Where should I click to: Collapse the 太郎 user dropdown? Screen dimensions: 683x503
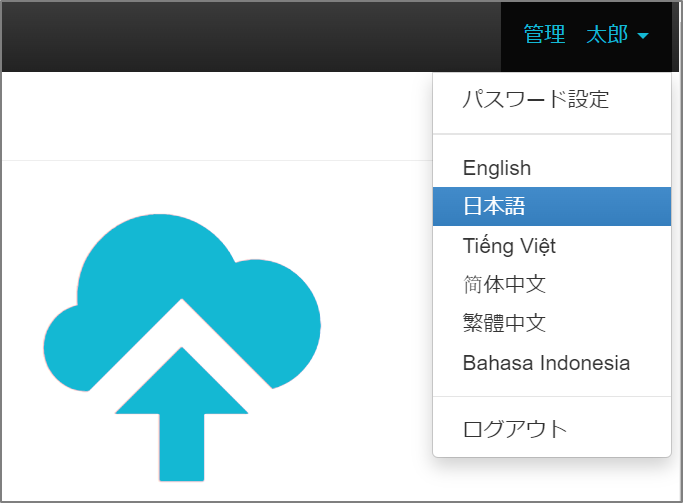click(617, 34)
